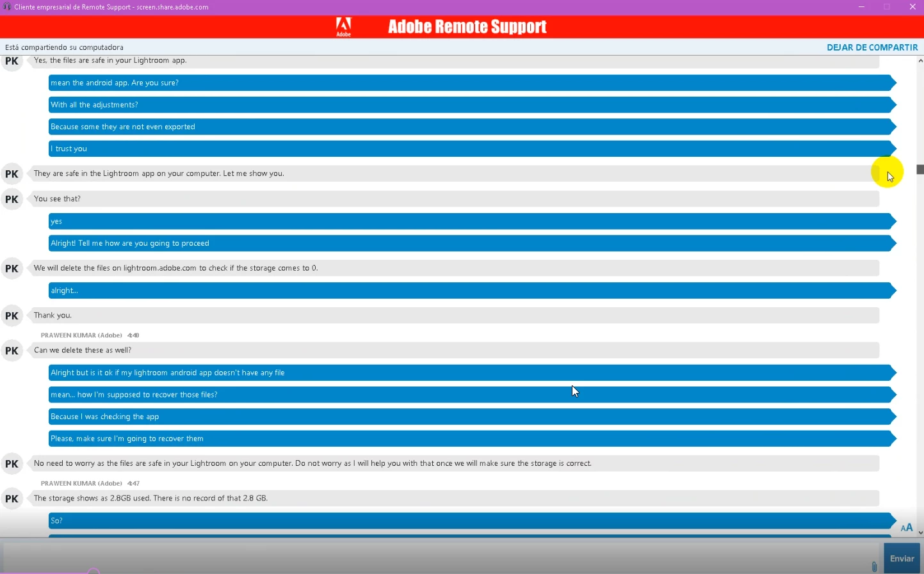The image size is (924, 574).
Task: Minimize the Remote Support window
Action: (861, 7)
